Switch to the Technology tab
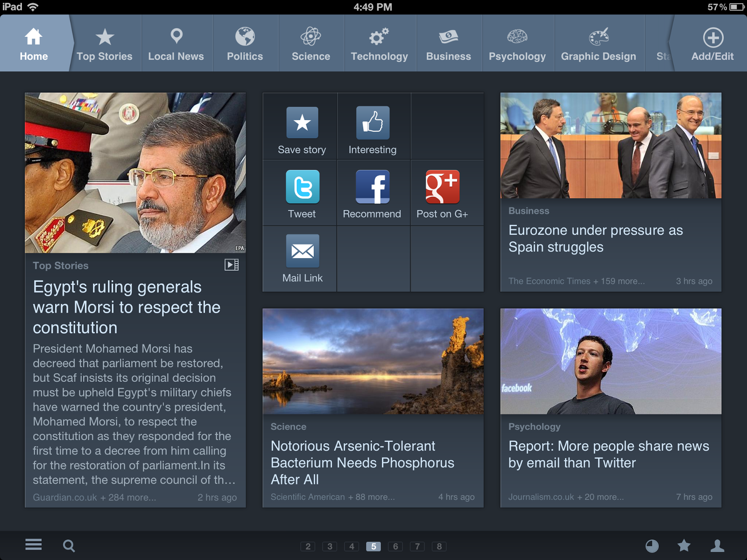The image size is (747, 560). tap(380, 43)
